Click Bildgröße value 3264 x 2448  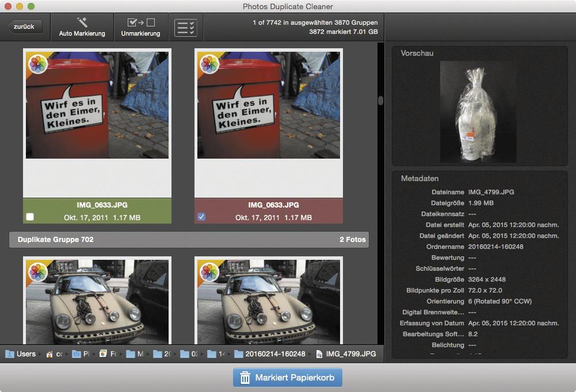487,279
